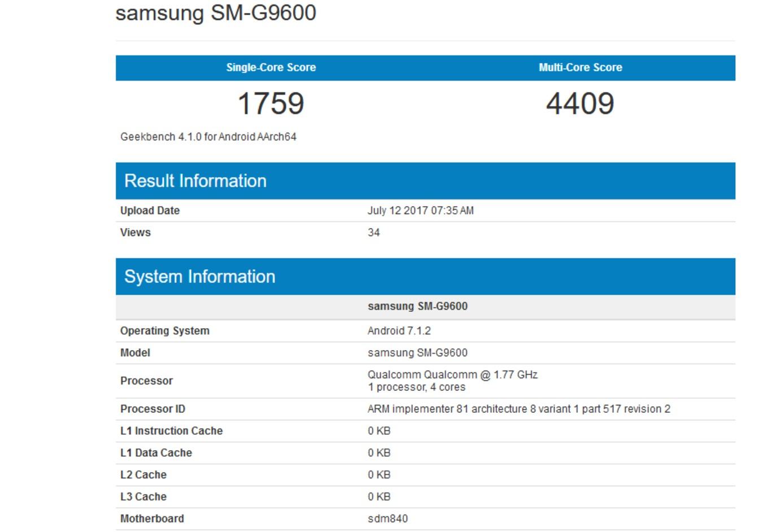Select the L2 Cache '0 KB' value
The height and width of the screenshot is (532, 768).
[379, 475]
